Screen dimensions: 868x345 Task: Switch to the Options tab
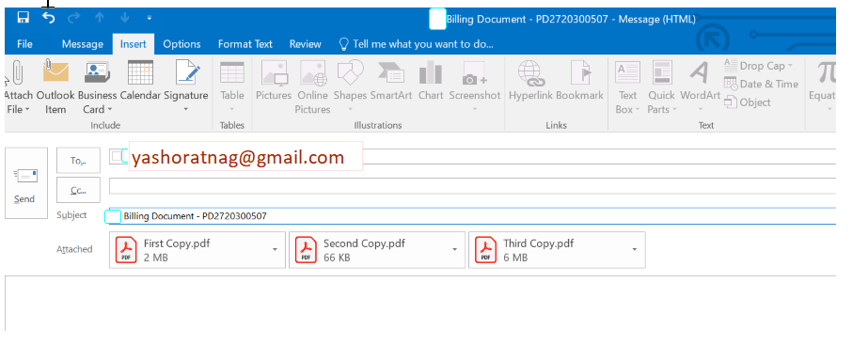(181, 44)
